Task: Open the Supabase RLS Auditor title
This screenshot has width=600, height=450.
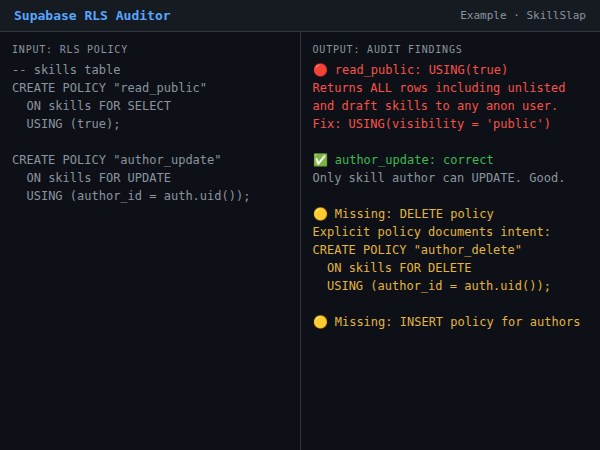Action: [x=92, y=16]
